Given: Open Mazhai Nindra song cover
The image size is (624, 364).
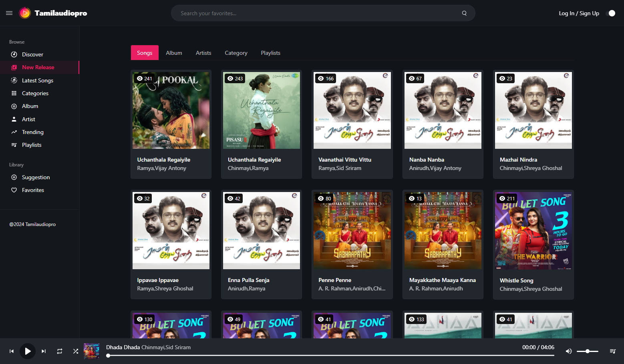Looking at the screenshot, I should (x=533, y=110).
